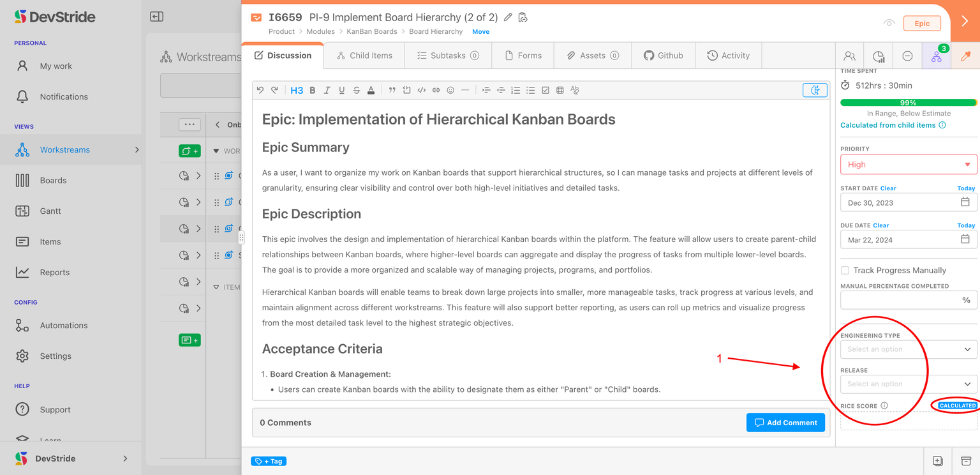Screen dimensions: 980x475
Task: Open the hierarchy icon with badge 3
Action: [x=936, y=56]
